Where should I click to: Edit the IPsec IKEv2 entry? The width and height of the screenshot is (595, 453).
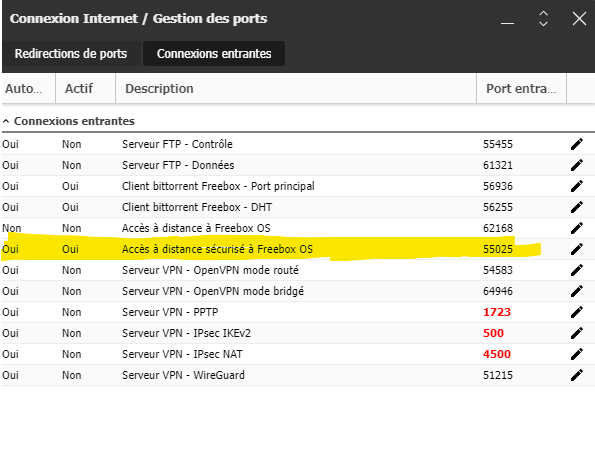[576, 333]
